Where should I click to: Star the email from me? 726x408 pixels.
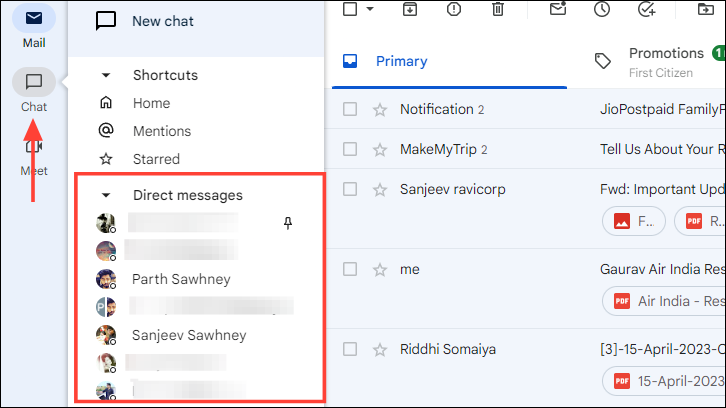(380, 270)
